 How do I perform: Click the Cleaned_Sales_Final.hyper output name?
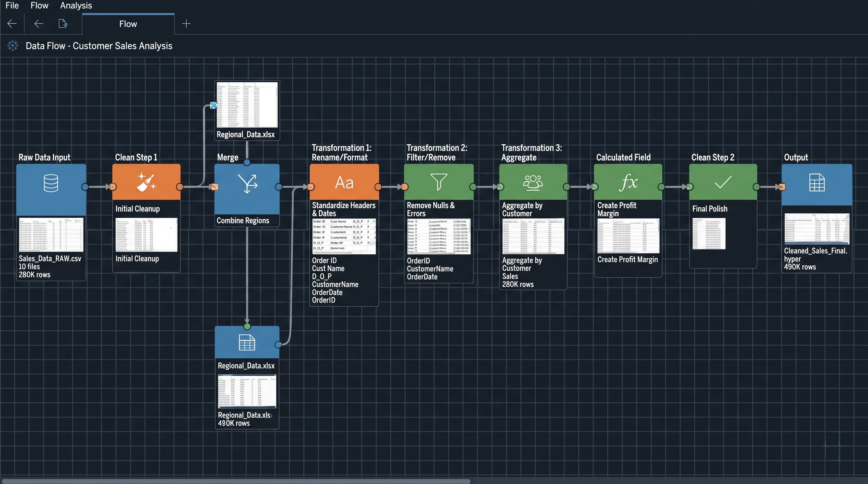[815, 255]
